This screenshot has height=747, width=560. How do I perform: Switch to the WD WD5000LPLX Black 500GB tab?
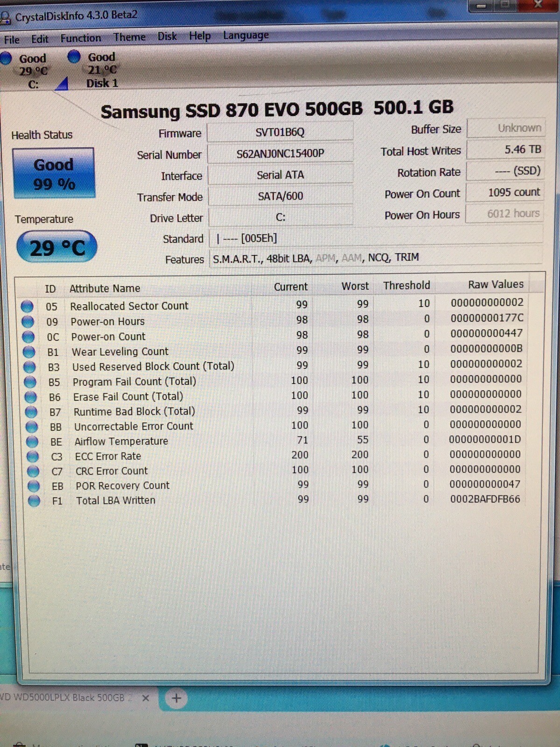65,698
